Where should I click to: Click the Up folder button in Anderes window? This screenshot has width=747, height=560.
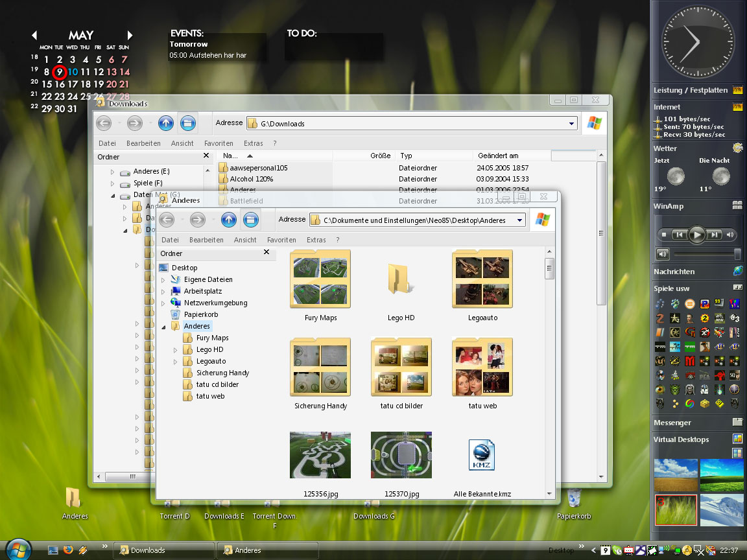coord(228,220)
